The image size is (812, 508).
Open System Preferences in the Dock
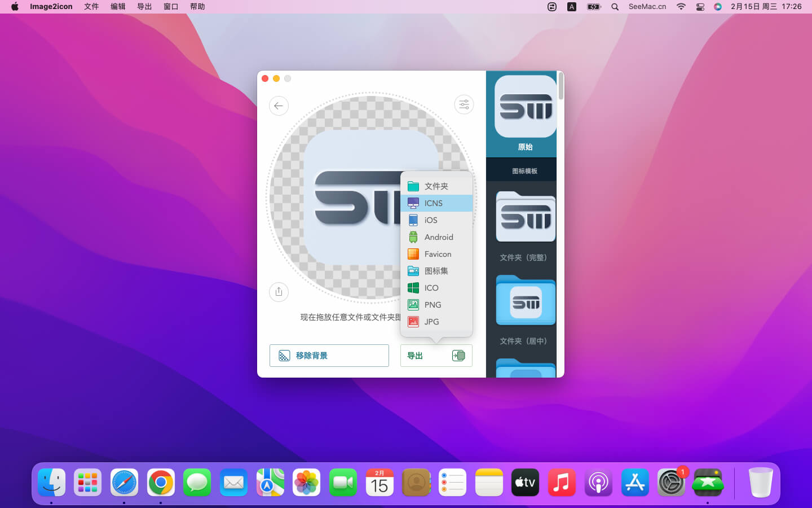[x=670, y=483]
